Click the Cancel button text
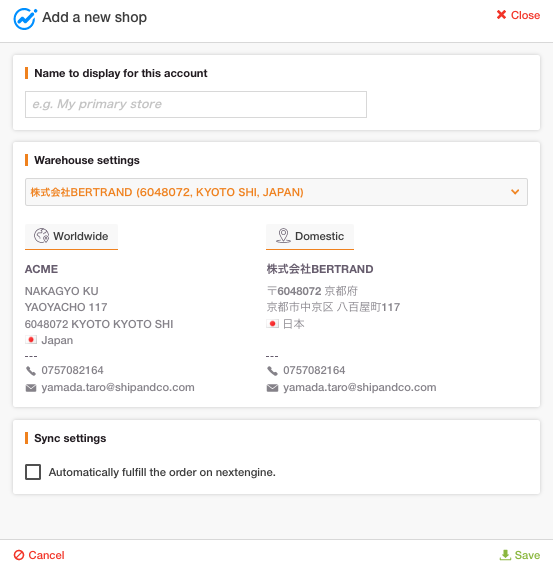This screenshot has height=571, width=553. (46, 555)
